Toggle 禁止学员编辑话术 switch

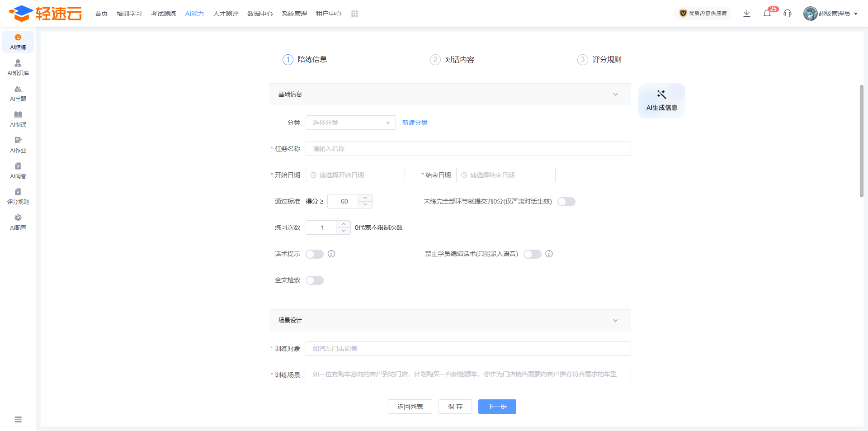532,254
